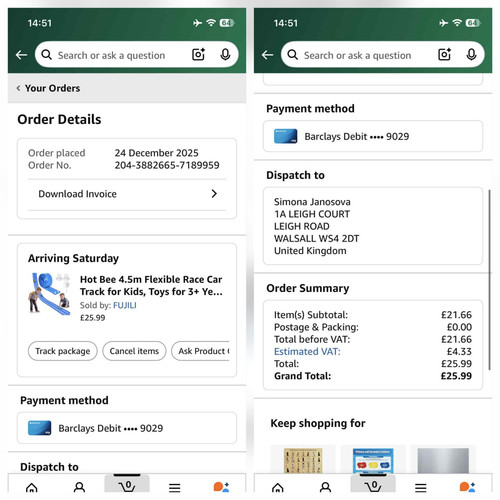Image resolution: width=500 pixels, height=500 pixels.
Task: Go to Home in left bottom navigation
Action: click(32, 488)
